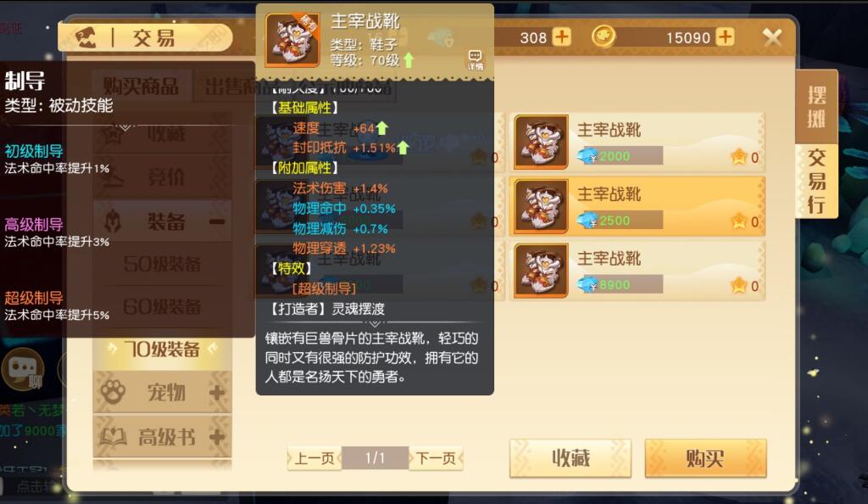Select the 70级装备 category
This screenshot has width=868, height=504.
click(x=162, y=349)
